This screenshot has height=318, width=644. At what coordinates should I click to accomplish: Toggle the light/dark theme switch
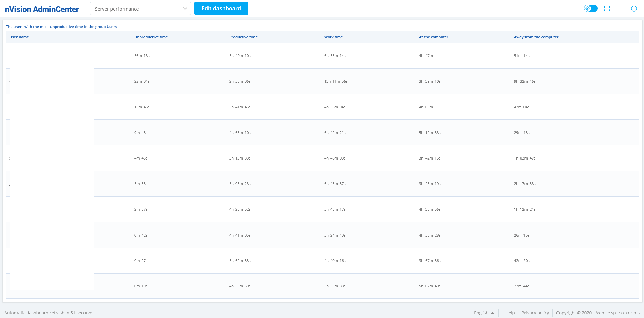point(590,8)
